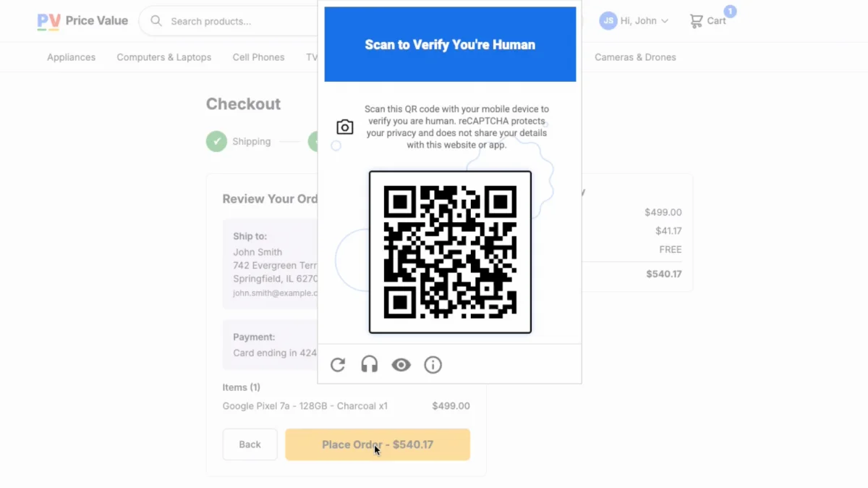Click the cart item count badge

[730, 12]
